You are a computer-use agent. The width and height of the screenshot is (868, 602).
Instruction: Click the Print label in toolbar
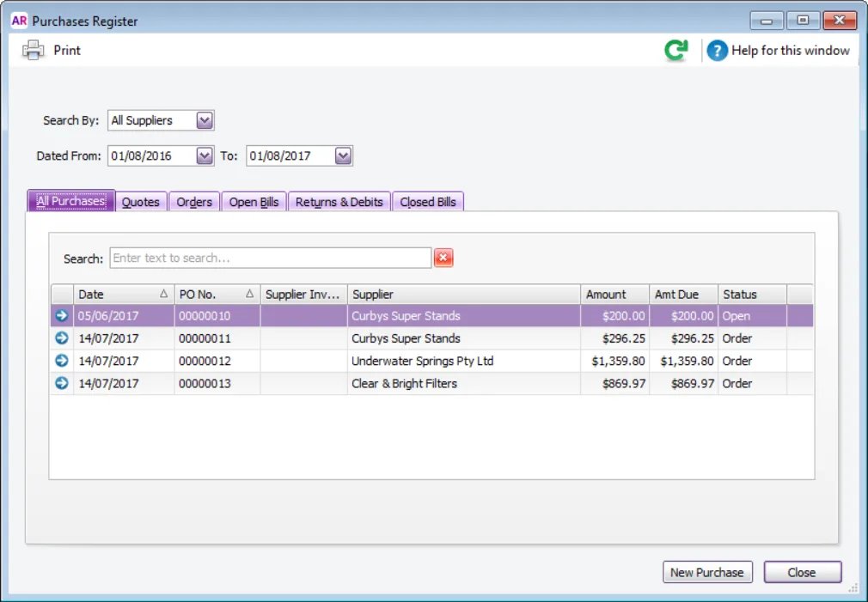pyautogui.click(x=67, y=51)
